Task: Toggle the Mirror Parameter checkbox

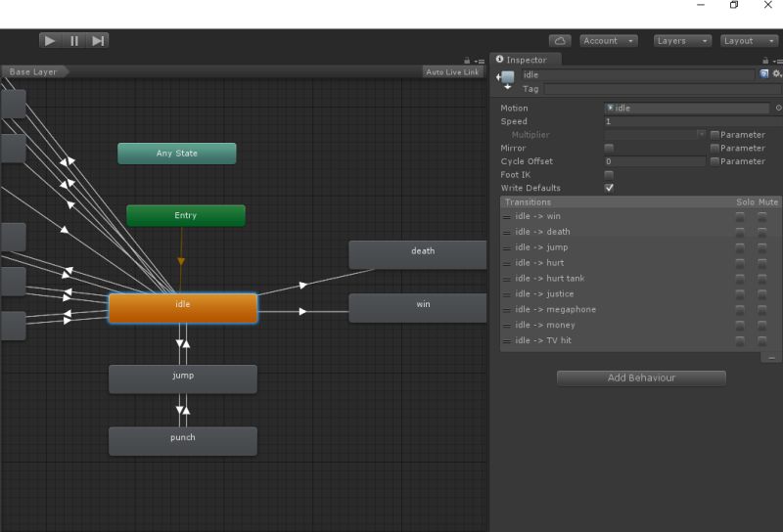Action: 714,149
